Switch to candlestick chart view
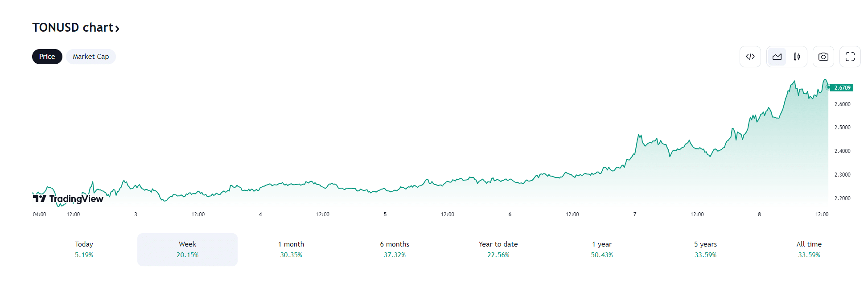 [x=797, y=57]
